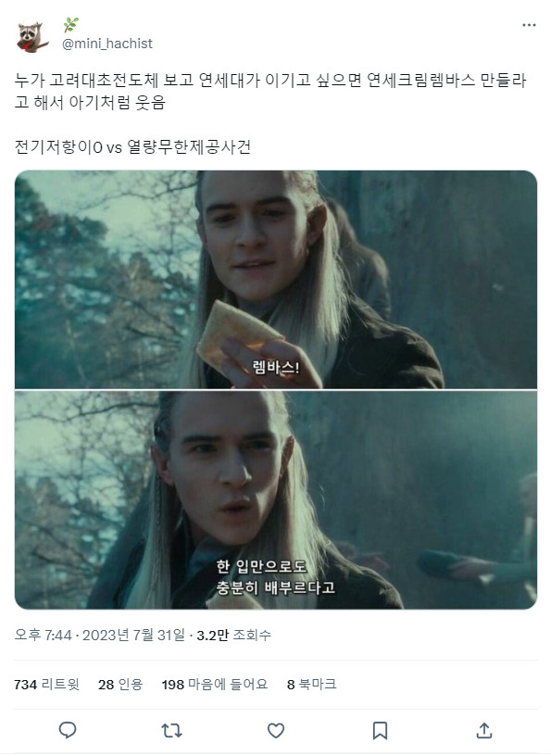Open the 198 마음에 들어요 likes list

[215, 684]
